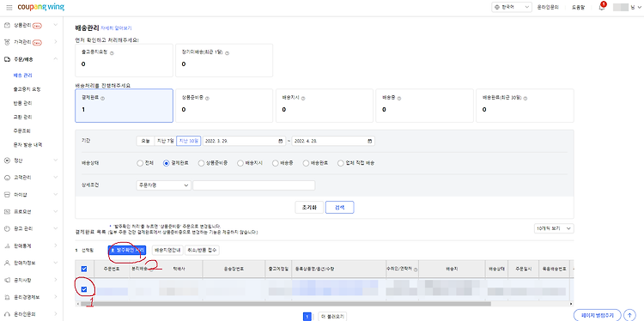Open the 상품관리 sidebar icon

(x=7, y=26)
